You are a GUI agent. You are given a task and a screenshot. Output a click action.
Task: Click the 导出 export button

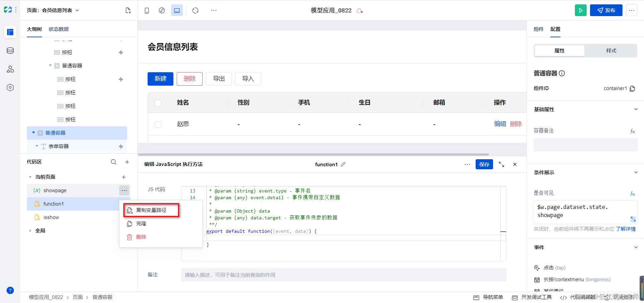pos(219,79)
